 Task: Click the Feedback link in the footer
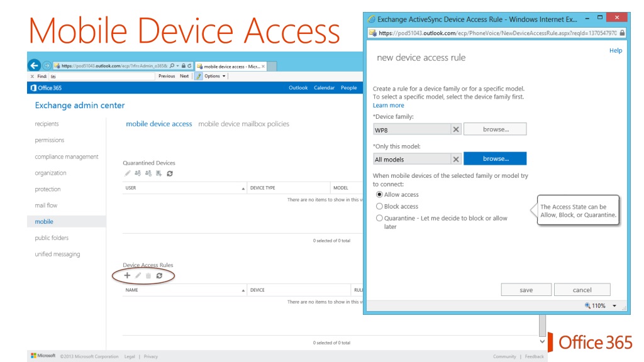click(x=534, y=357)
